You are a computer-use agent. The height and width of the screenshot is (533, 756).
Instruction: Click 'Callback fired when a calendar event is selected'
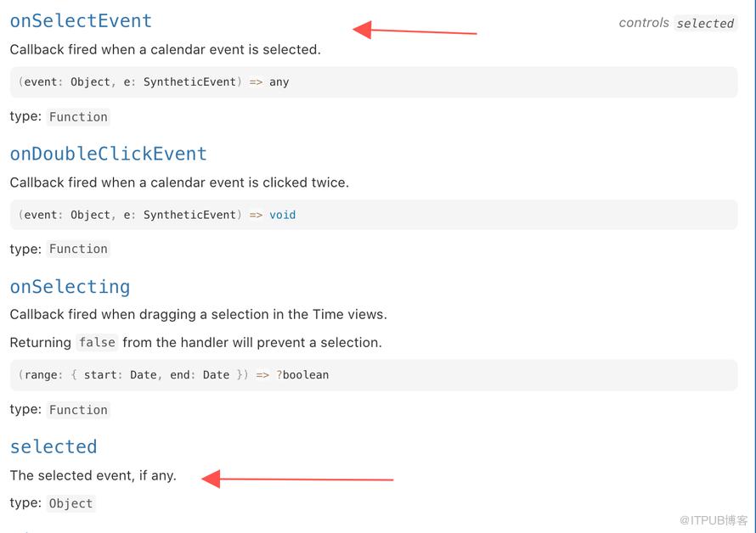click(165, 49)
